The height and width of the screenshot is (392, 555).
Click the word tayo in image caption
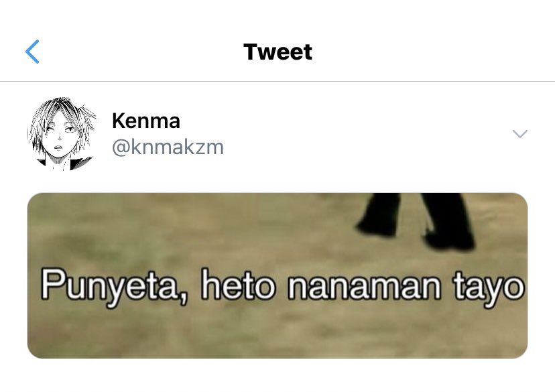489,287
